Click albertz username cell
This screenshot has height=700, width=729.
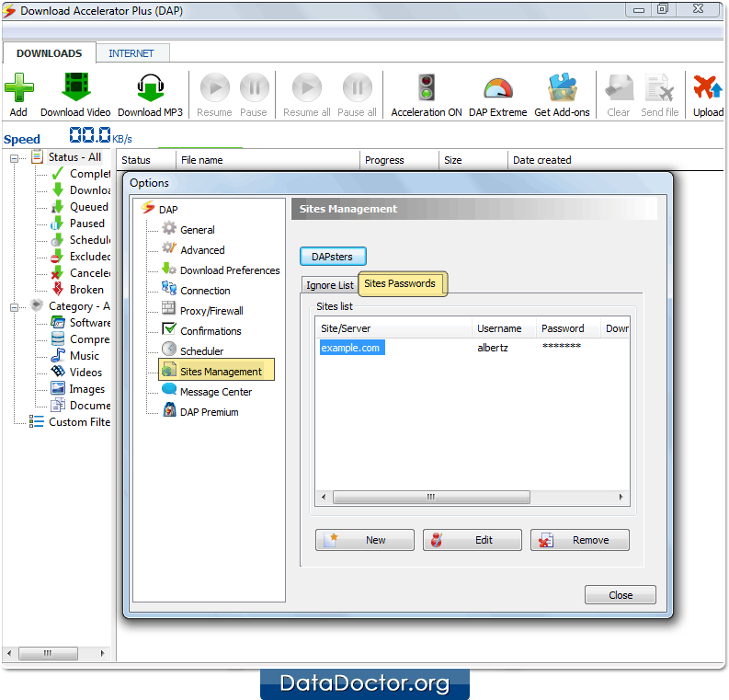tap(493, 348)
